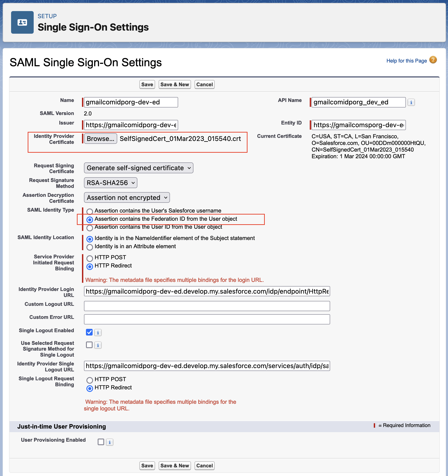The image size is (448, 476).
Task: Click the Save & New button
Action: (x=175, y=84)
